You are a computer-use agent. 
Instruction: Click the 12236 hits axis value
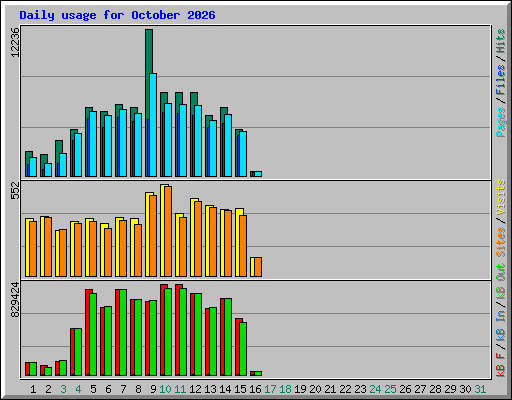pos(15,42)
